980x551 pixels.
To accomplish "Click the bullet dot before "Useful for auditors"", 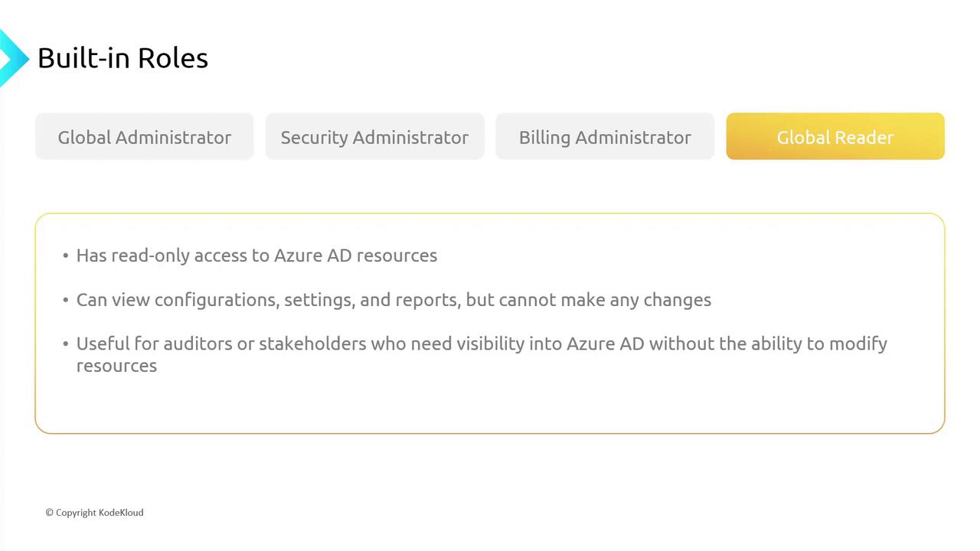I will click(66, 344).
